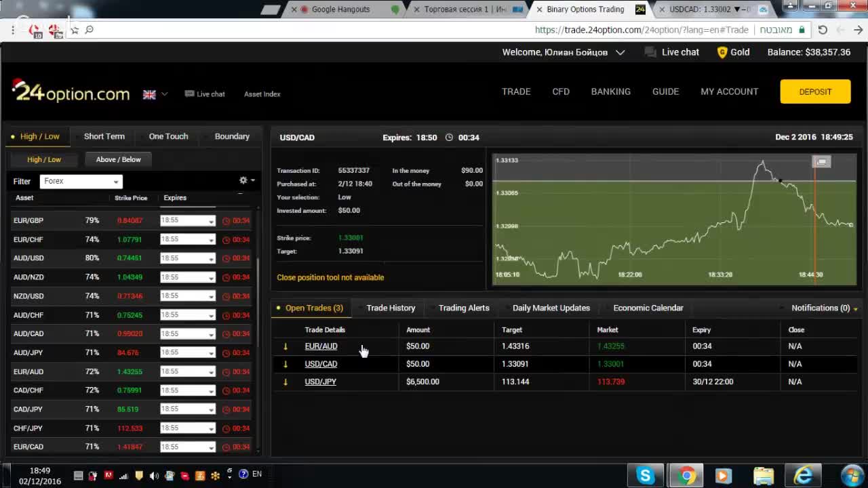Click the down arrow icon for USD/JPY trade
The width and height of the screenshot is (868, 488).
pos(285,382)
